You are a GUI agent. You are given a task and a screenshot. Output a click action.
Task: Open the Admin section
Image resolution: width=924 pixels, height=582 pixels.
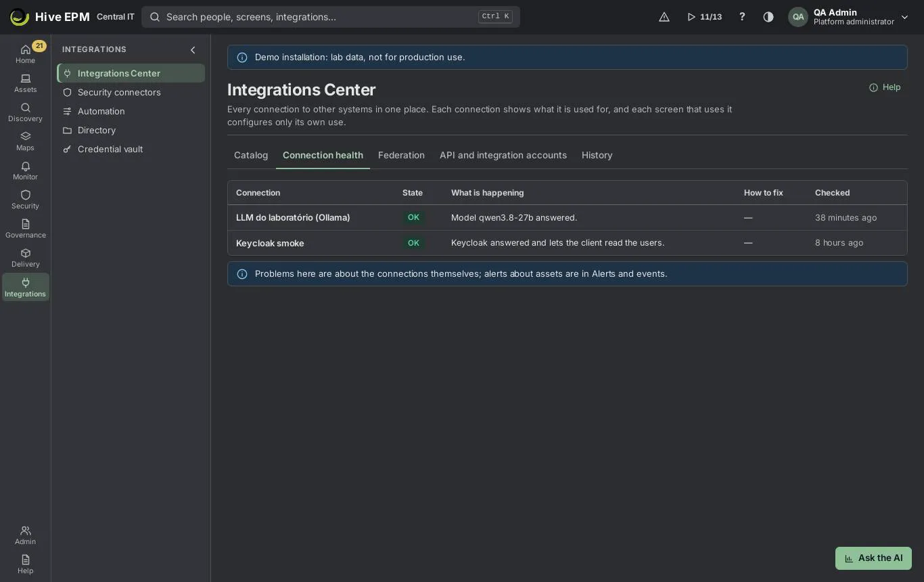tap(25, 535)
